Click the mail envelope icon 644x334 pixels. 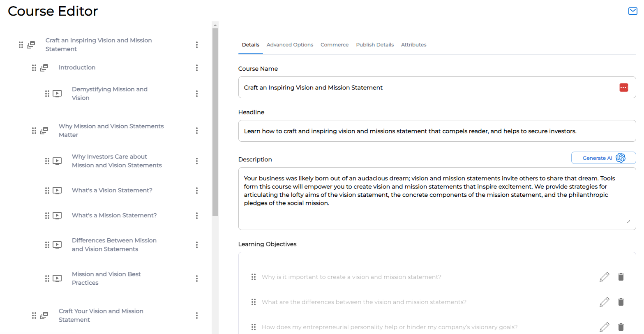[x=632, y=11]
